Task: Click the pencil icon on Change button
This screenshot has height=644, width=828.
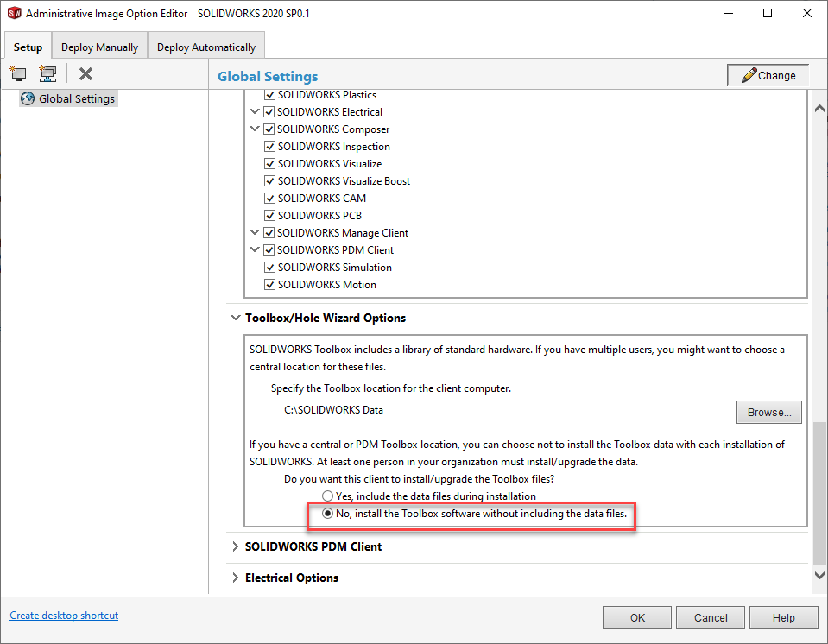Action: (748, 75)
